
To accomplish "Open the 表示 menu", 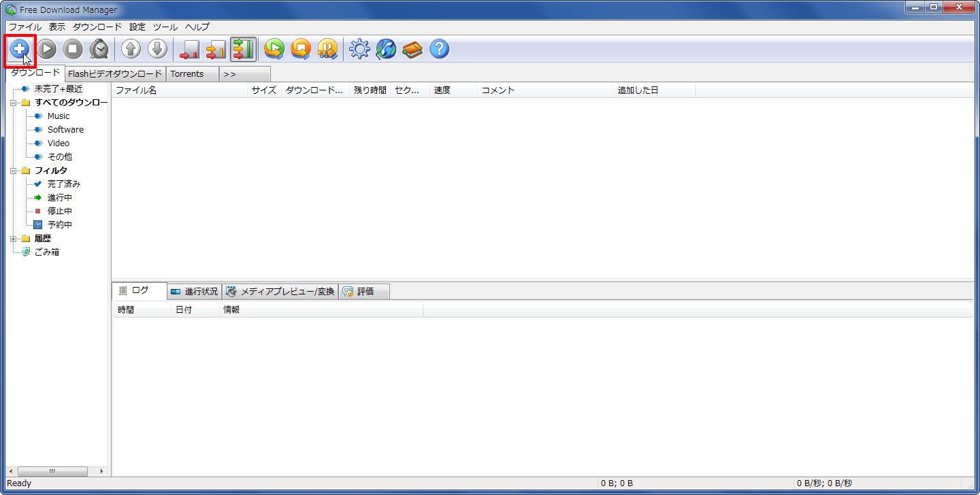I will [57, 27].
